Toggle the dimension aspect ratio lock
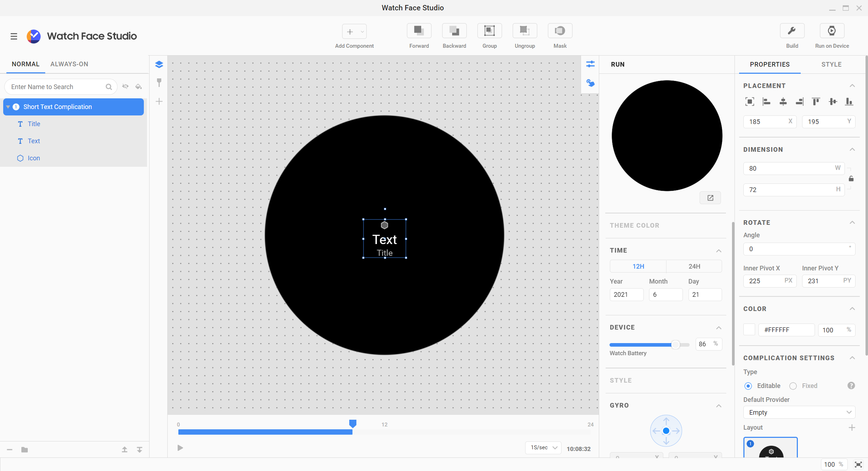Viewport: 868px width, 471px height. pos(851,179)
